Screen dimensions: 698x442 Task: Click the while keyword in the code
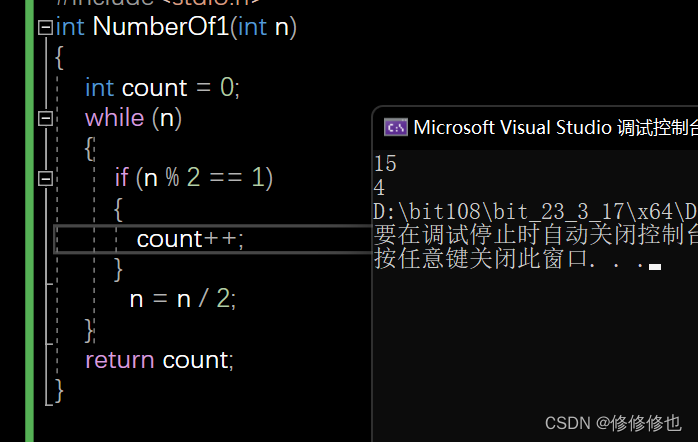(114, 118)
